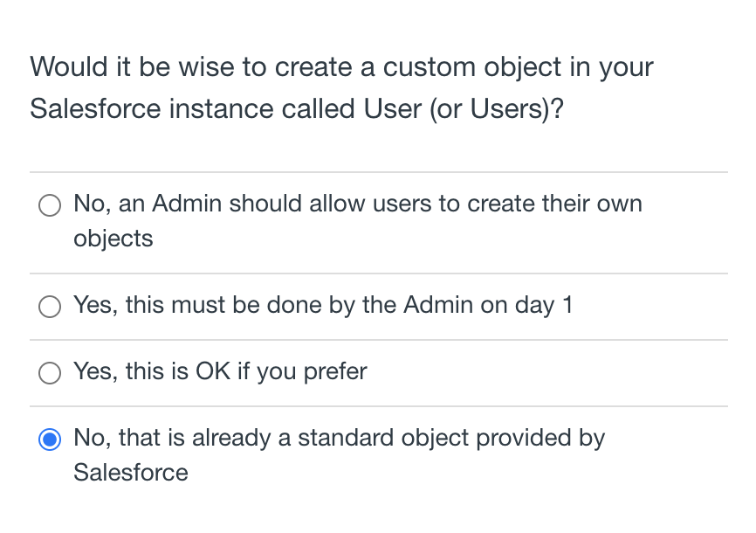The image size is (756, 533).
Task: Choose the "Yes, this is OK if you prefer" radio button
Action: [50, 373]
